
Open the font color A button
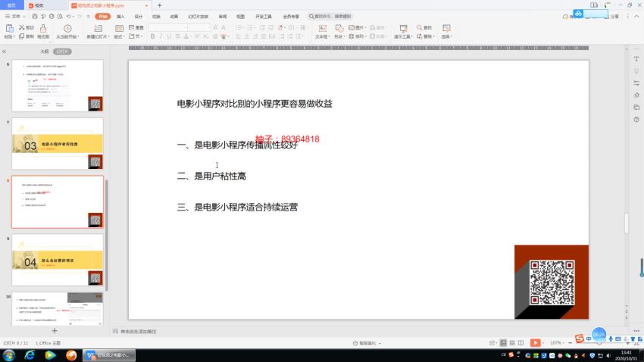[x=186, y=36]
